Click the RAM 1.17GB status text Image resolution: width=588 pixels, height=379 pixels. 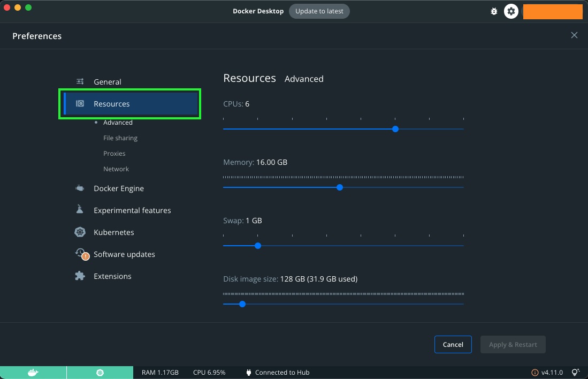pos(160,373)
